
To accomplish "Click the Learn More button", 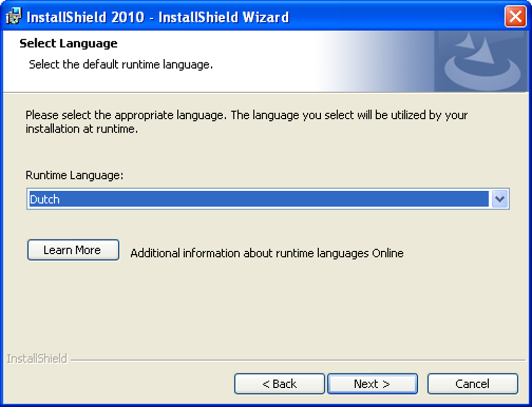I will click(x=73, y=250).
